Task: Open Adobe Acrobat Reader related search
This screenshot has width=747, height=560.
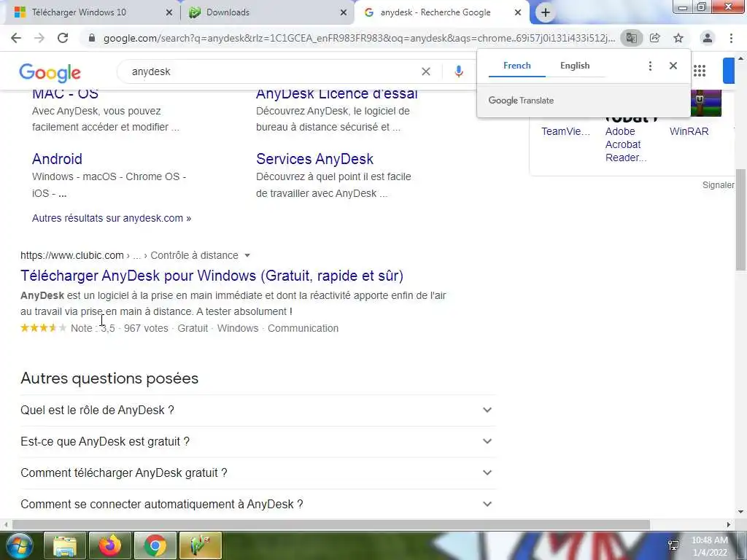Action: (x=625, y=144)
